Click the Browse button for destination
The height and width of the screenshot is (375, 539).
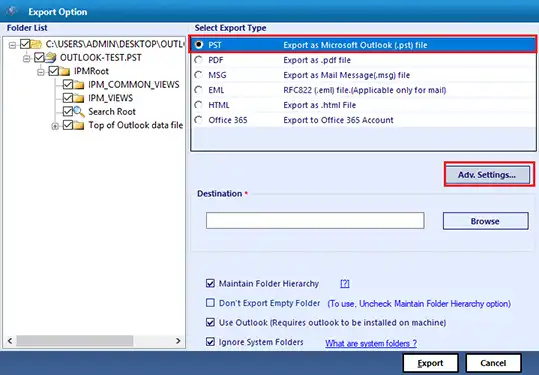coord(485,221)
